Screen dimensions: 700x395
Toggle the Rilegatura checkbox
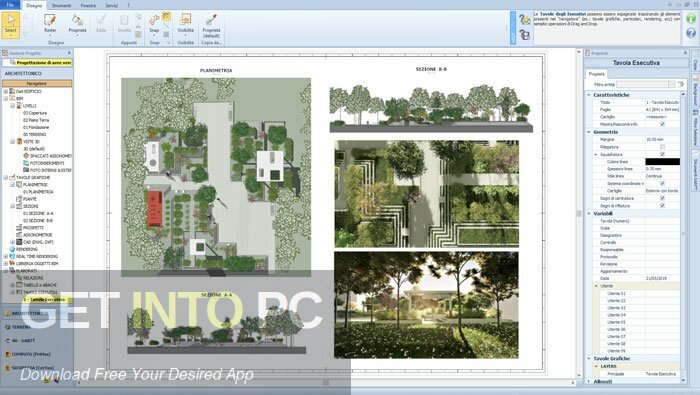point(662,147)
